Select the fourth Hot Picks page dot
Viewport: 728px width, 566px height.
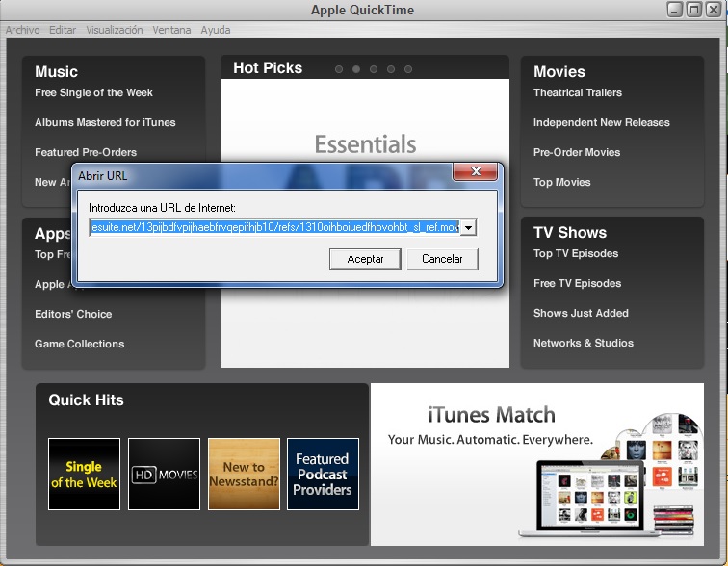(391, 69)
